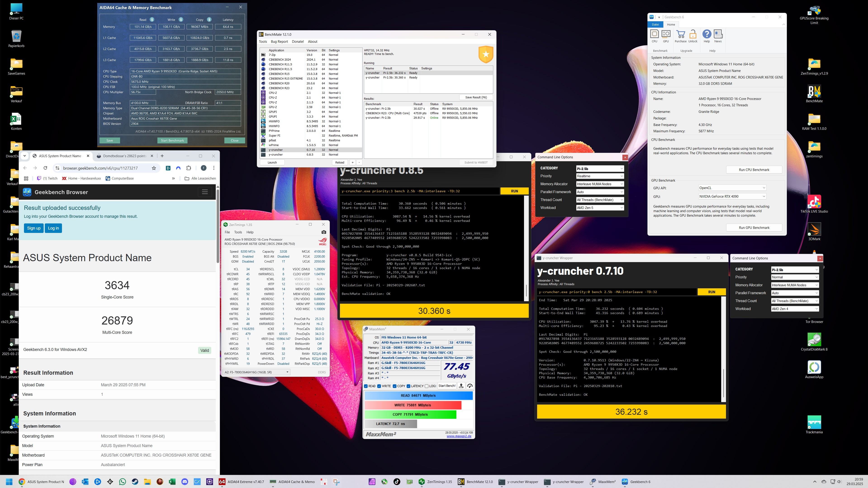Open the Workload AMD Zen 5 dropdown

[x=600, y=208]
